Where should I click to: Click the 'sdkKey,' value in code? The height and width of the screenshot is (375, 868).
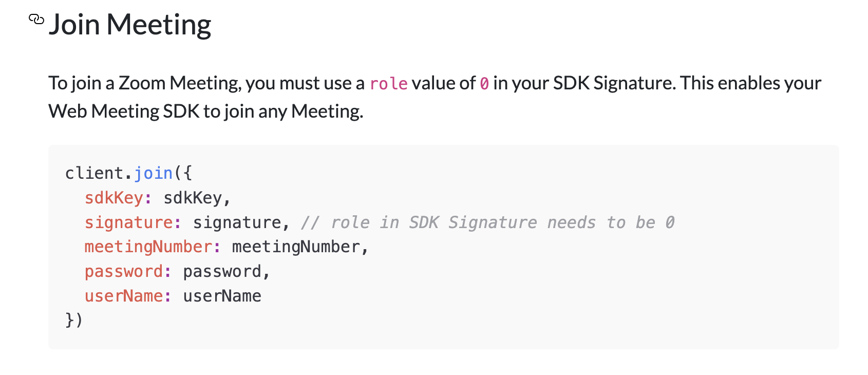tap(197, 198)
